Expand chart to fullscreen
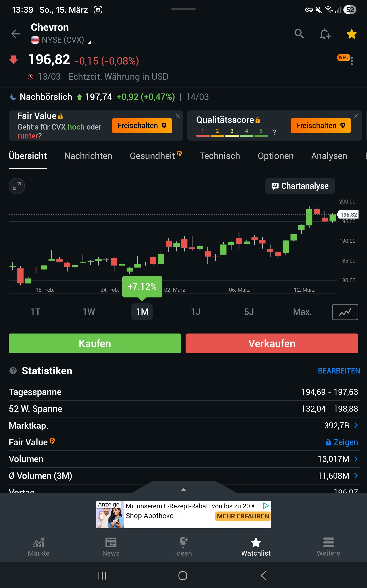 17,186
